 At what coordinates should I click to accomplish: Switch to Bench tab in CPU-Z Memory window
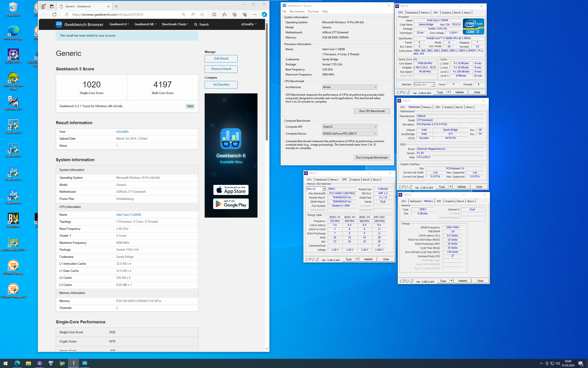(461, 201)
